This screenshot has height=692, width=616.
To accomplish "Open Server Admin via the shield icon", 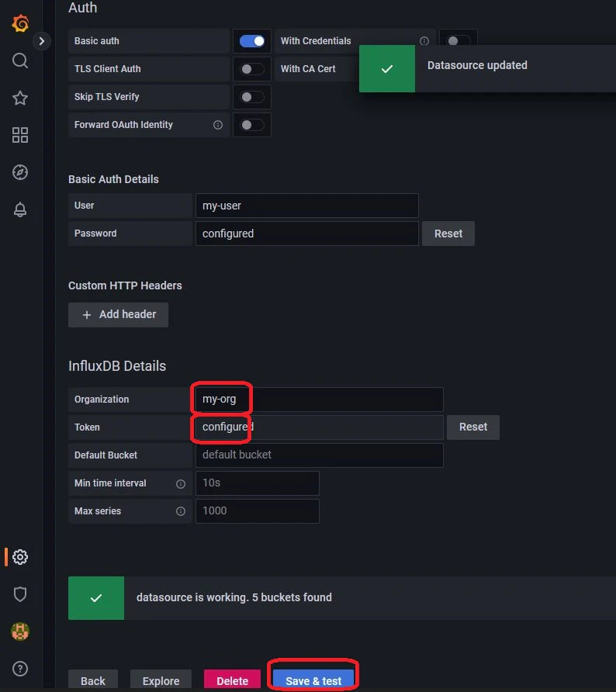I will click(20, 594).
